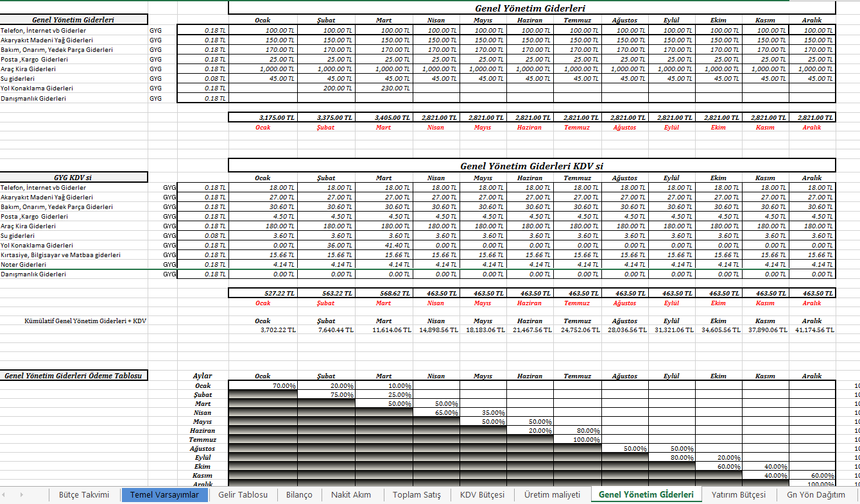Switch to the KDV Bütçesi sheet tab
Screen dimensions: 860x504
(x=482, y=495)
